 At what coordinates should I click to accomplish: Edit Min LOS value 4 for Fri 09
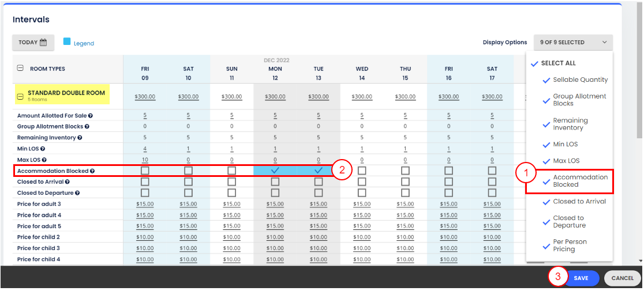pos(145,149)
